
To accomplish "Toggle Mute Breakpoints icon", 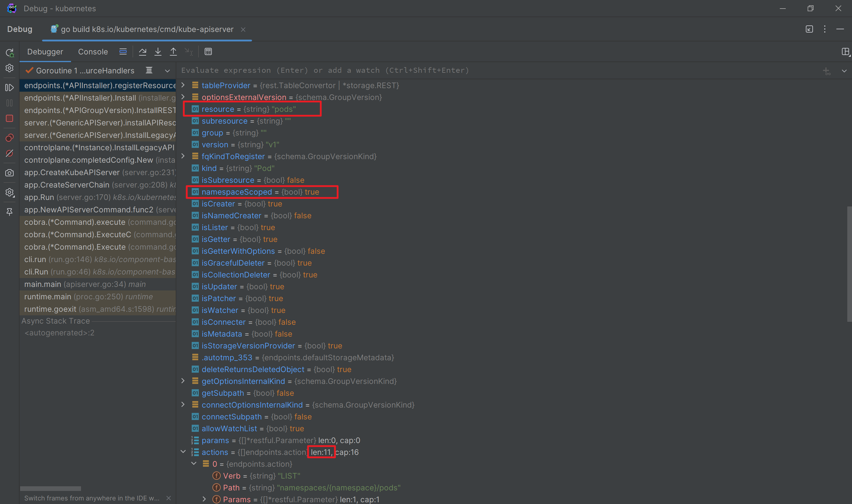I will 9,154.
